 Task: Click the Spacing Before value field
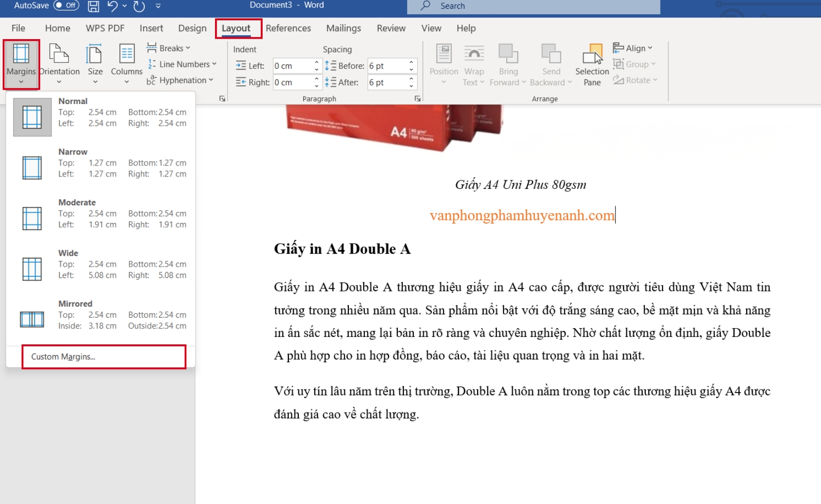pyautogui.click(x=387, y=66)
